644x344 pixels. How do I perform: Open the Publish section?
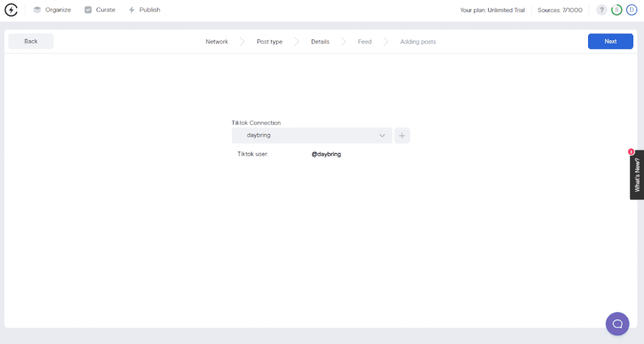(x=144, y=10)
